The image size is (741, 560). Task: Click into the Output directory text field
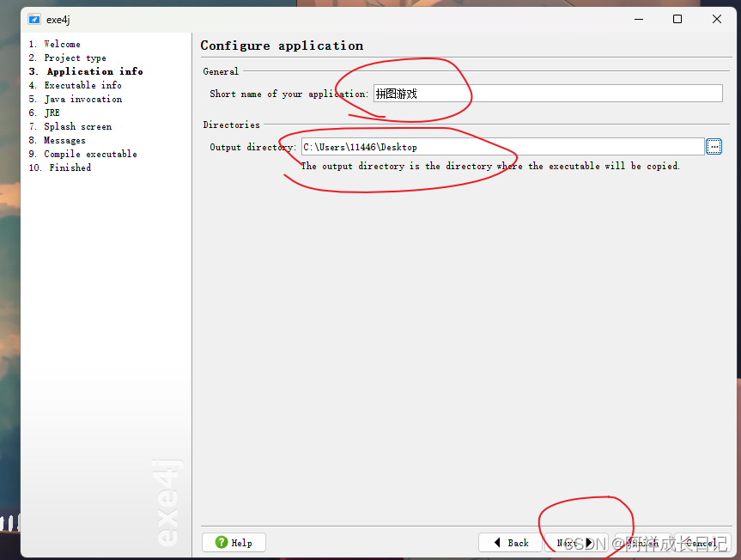pyautogui.click(x=502, y=147)
